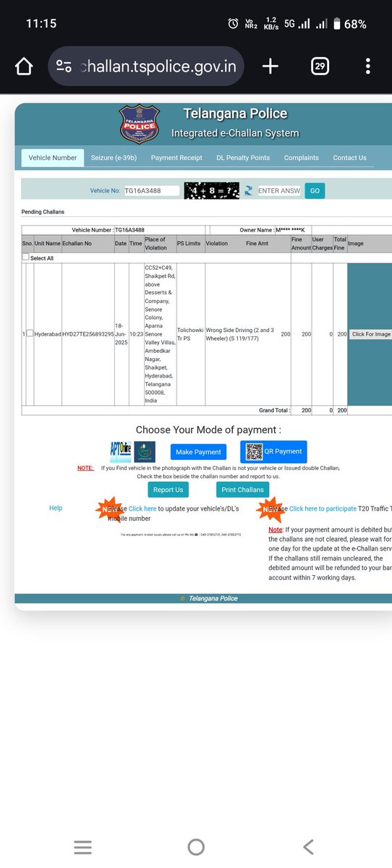Click the 'Pending Challans' heading
This screenshot has height=868, width=392.
[x=43, y=212]
